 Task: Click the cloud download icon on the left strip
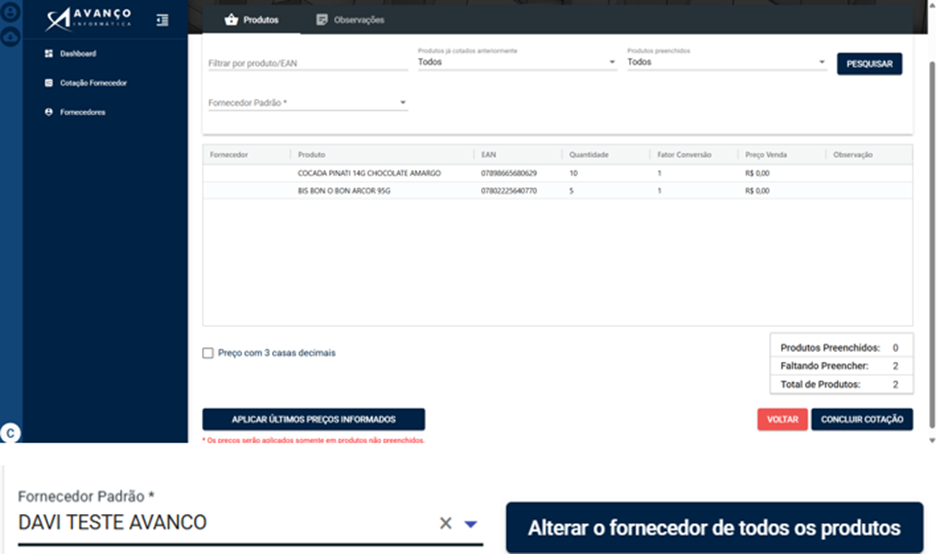tap(10, 37)
